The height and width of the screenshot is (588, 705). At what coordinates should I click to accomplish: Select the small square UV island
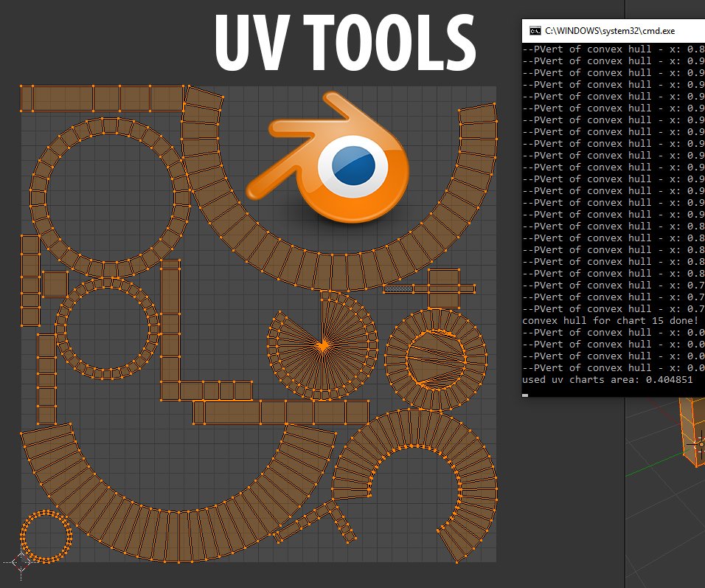tap(55, 284)
